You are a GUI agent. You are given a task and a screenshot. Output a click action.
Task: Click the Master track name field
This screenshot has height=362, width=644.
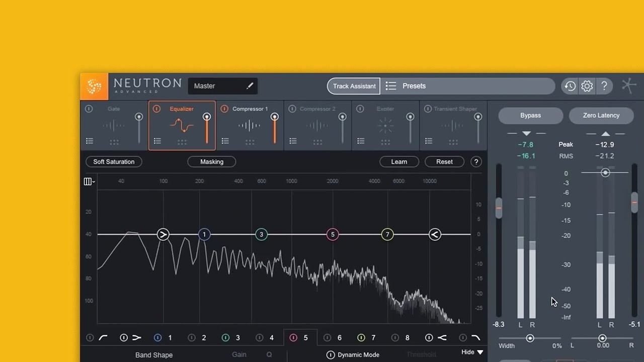point(223,86)
